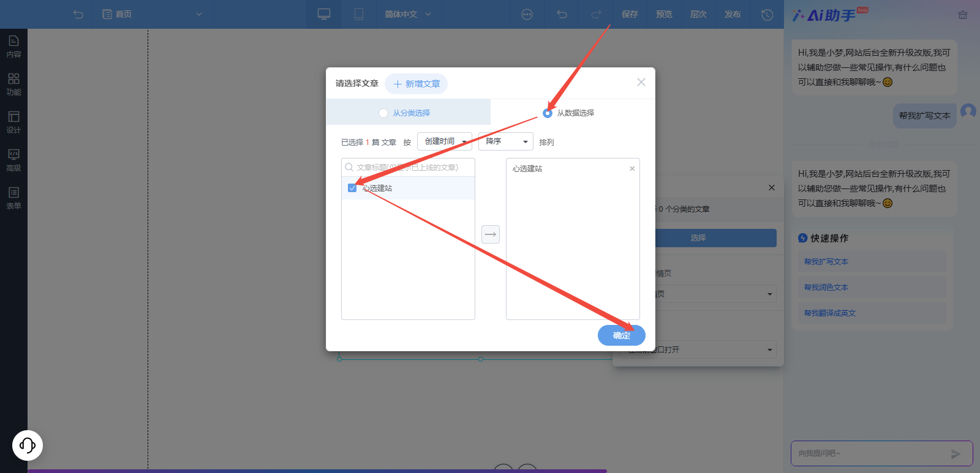Move article with the right arrow button

pyautogui.click(x=490, y=234)
